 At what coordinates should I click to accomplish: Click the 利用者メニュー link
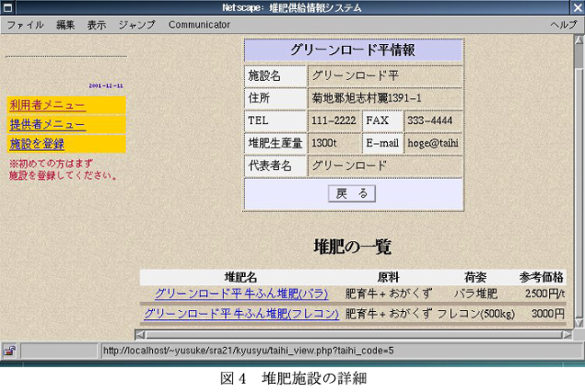tap(47, 105)
